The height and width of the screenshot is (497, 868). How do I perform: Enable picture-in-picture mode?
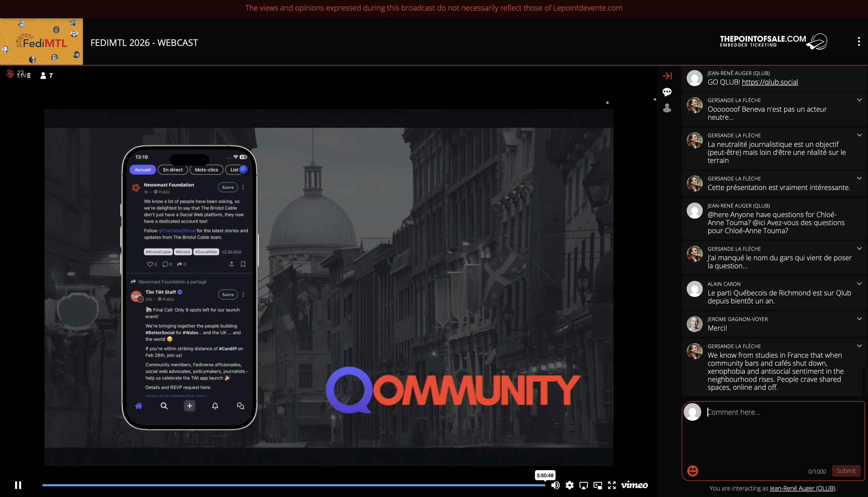click(x=598, y=485)
